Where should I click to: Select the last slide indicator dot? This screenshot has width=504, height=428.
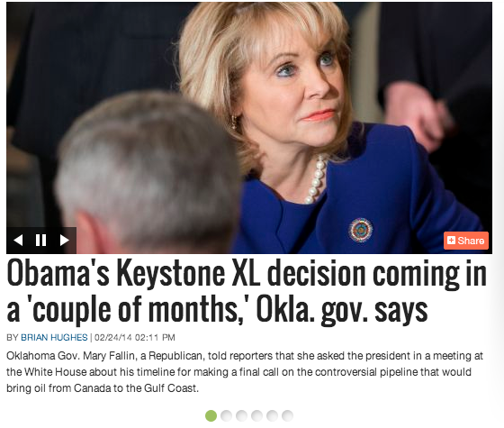[x=287, y=415]
